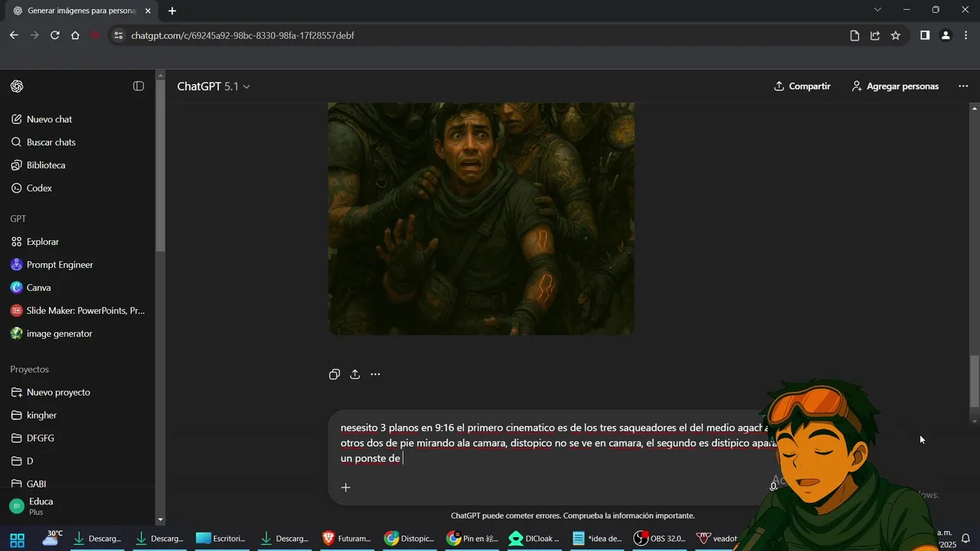The height and width of the screenshot is (551, 980).
Task: Click the chat area vertical scrollbar
Action: [974, 383]
